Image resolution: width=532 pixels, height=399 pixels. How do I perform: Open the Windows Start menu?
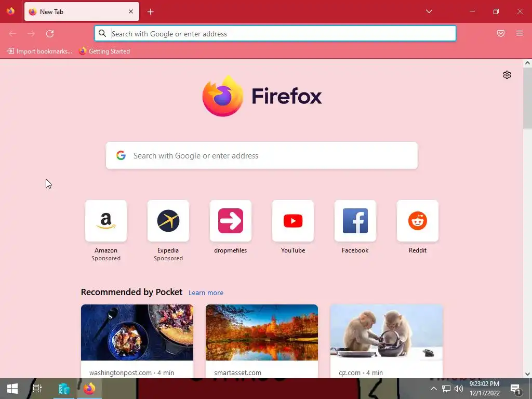click(x=12, y=389)
